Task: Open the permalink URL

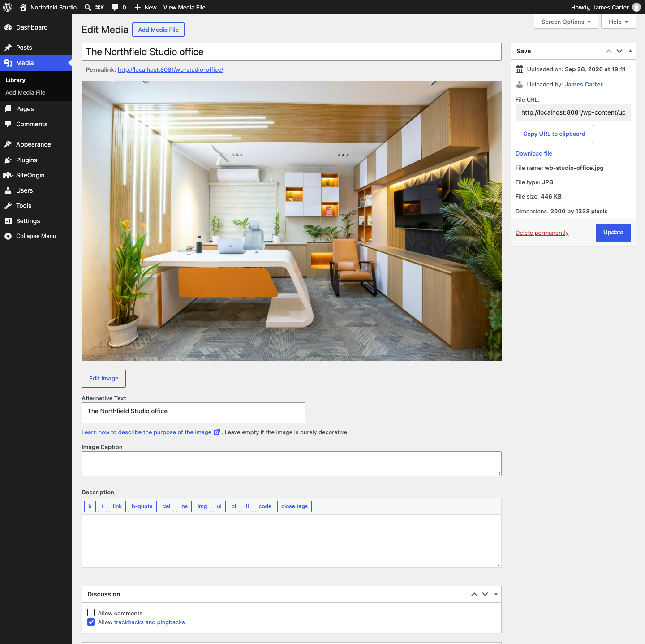Action: 170,69
